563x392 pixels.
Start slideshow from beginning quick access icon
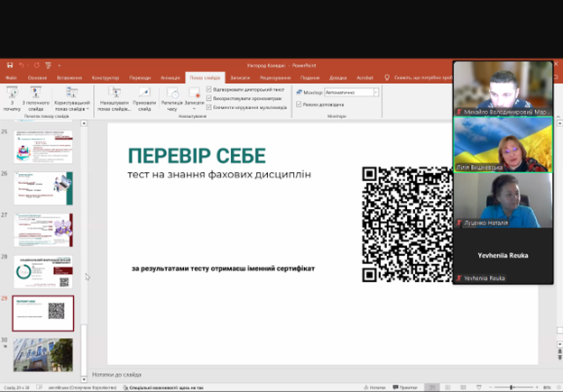[x=48, y=65]
